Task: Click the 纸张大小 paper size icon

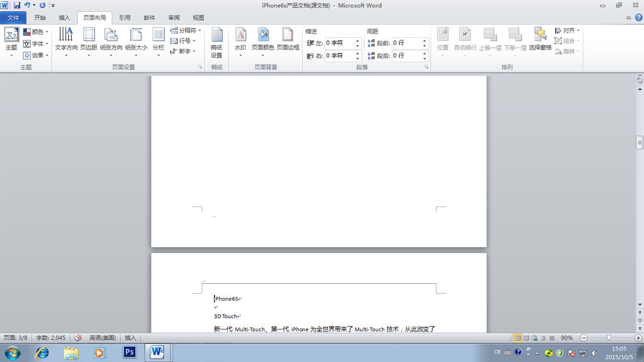Action: pos(136,35)
